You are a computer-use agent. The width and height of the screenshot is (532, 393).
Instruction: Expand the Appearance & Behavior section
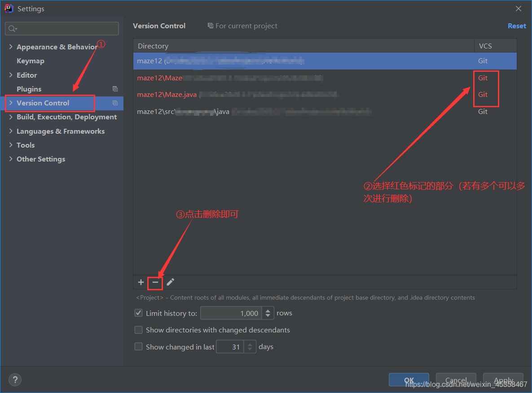coord(11,46)
